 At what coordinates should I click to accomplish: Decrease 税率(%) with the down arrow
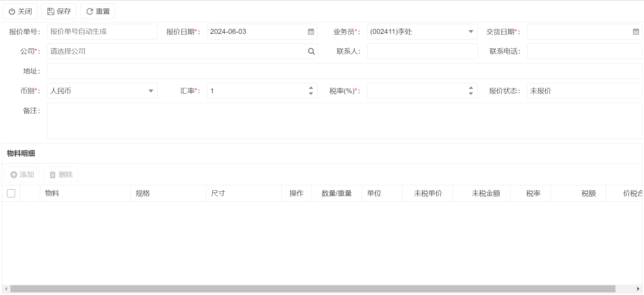(471, 94)
